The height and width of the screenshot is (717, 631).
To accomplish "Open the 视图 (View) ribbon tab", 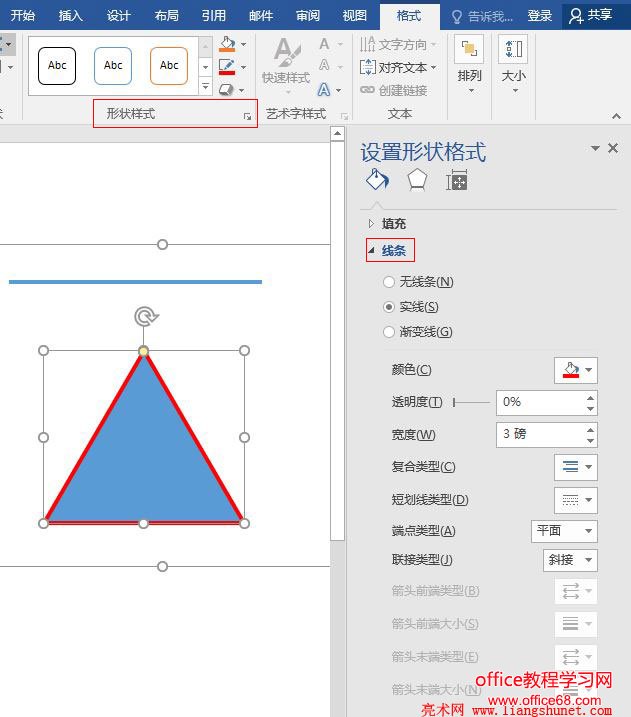I will pos(354,15).
